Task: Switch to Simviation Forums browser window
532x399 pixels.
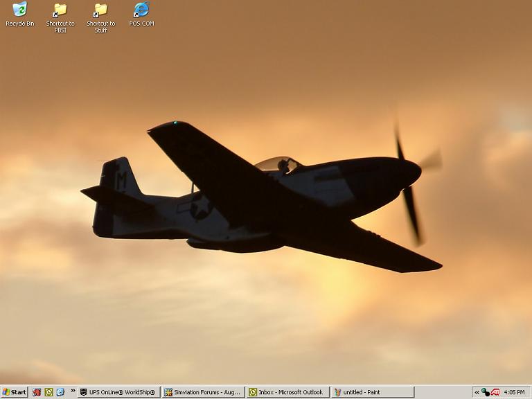Action: (x=203, y=392)
